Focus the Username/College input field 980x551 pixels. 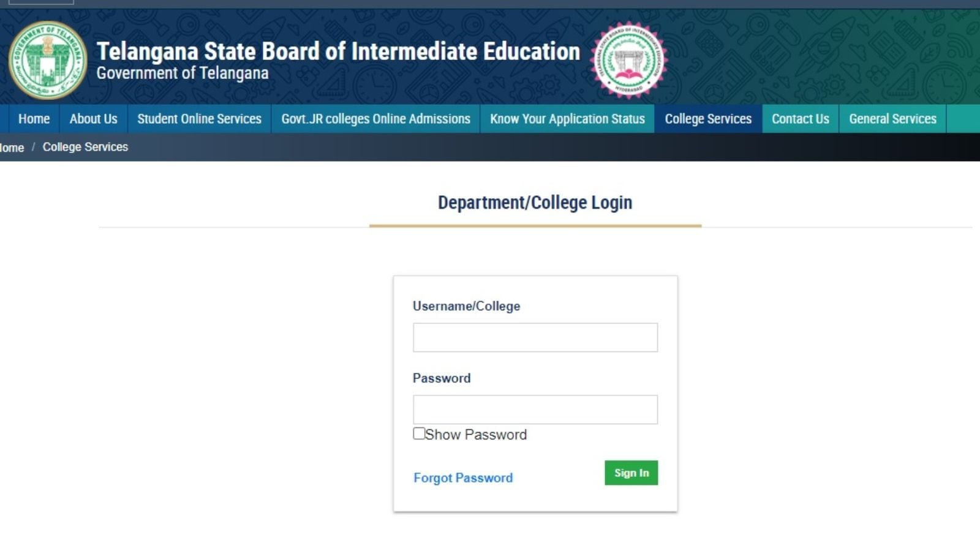tap(535, 337)
